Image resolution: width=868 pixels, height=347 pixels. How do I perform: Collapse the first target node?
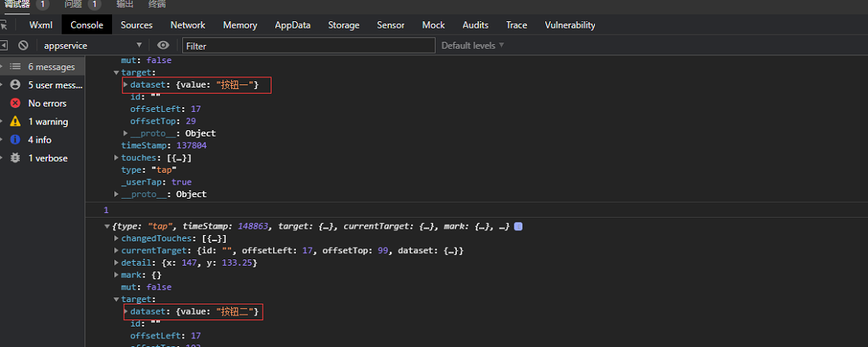click(116, 73)
